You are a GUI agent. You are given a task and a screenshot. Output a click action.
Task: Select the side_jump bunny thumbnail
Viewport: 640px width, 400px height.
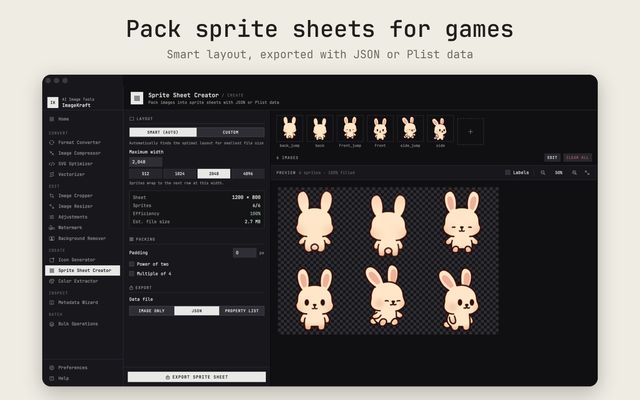point(410,128)
